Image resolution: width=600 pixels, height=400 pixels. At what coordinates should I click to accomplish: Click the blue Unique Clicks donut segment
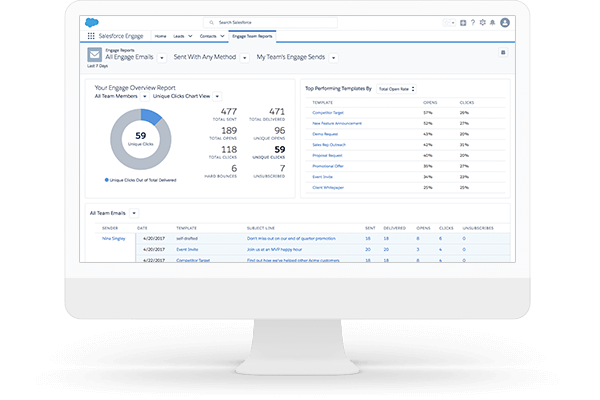click(150, 116)
